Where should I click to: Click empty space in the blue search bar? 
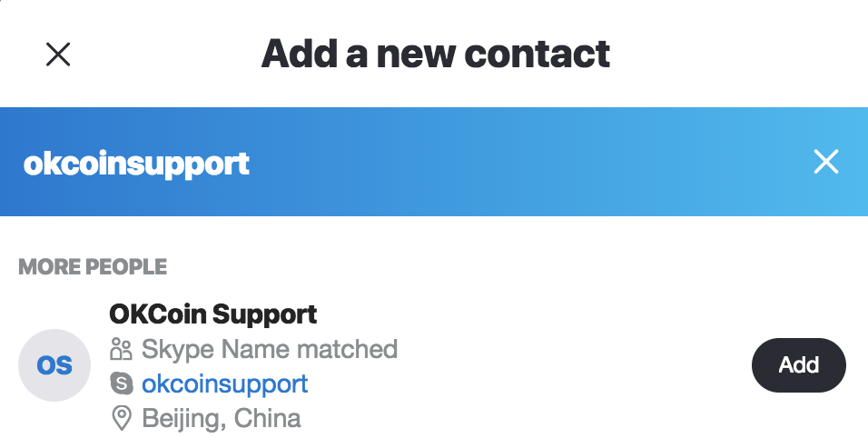tap(526, 162)
